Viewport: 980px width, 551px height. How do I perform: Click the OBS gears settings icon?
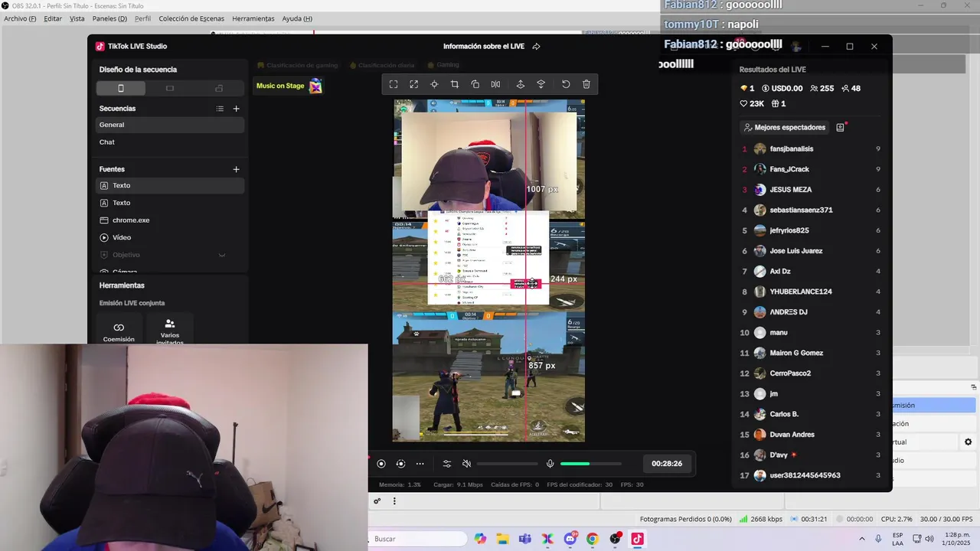point(377,501)
